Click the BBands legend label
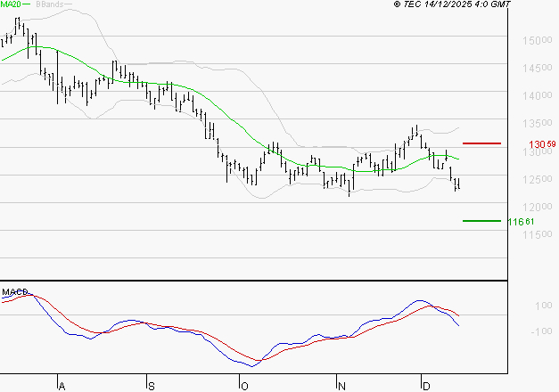 pyautogui.click(x=50, y=4)
